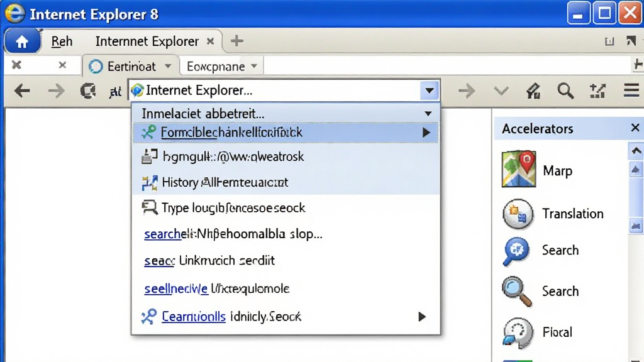
Task: Close the Accelerators panel
Action: (635, 128)
